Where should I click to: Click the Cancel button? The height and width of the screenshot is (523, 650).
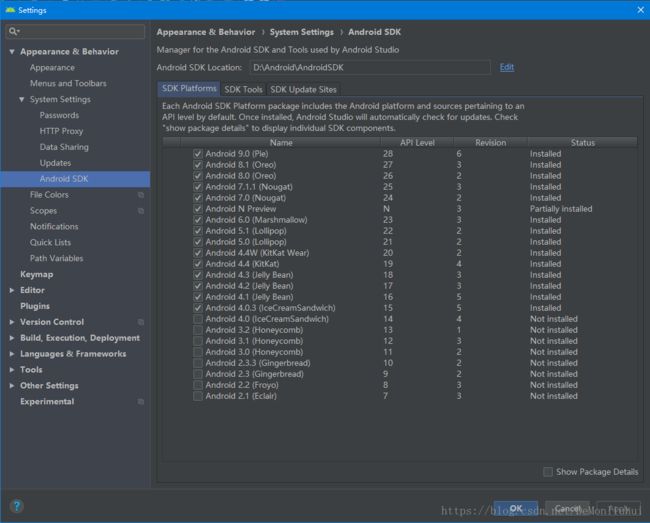point(568,508)
